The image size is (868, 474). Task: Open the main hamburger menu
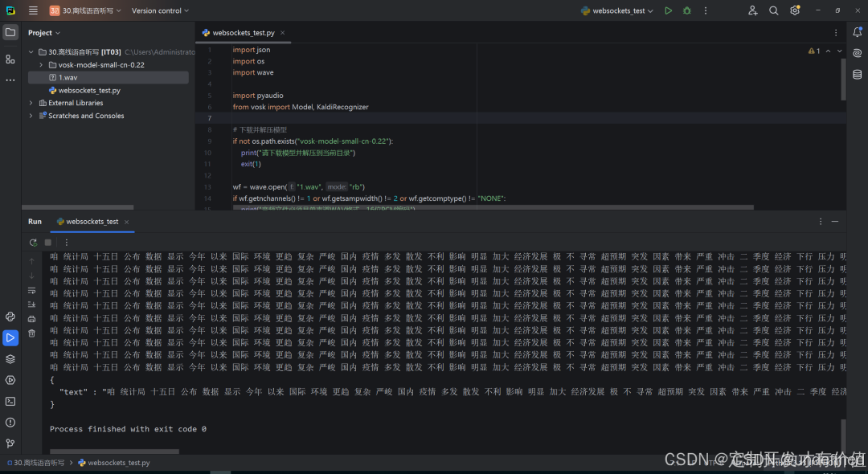click(33, 10)
